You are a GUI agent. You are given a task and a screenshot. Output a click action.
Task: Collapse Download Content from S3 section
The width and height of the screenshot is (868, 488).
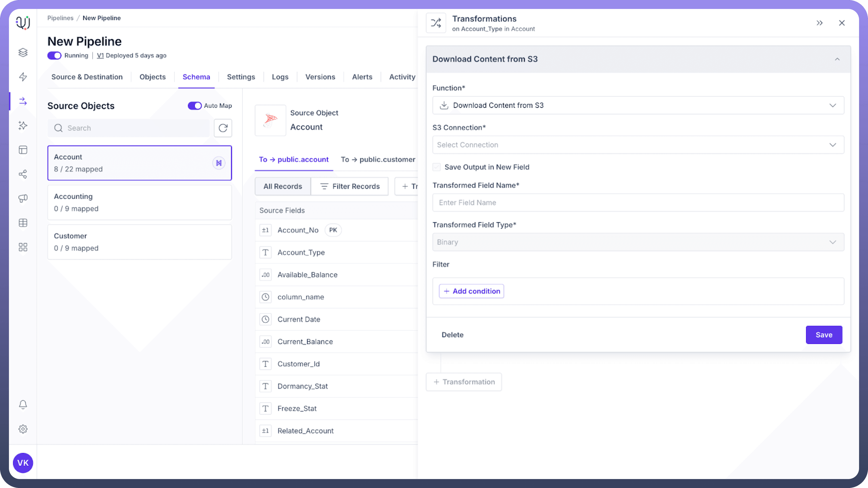[x=837, y=59]
